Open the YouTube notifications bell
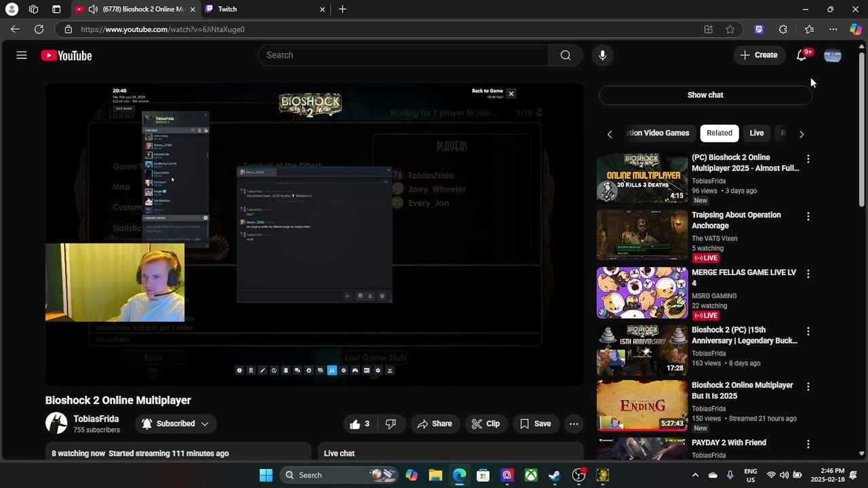This screenshot has width=868, height=488. (x=802, y=56)
